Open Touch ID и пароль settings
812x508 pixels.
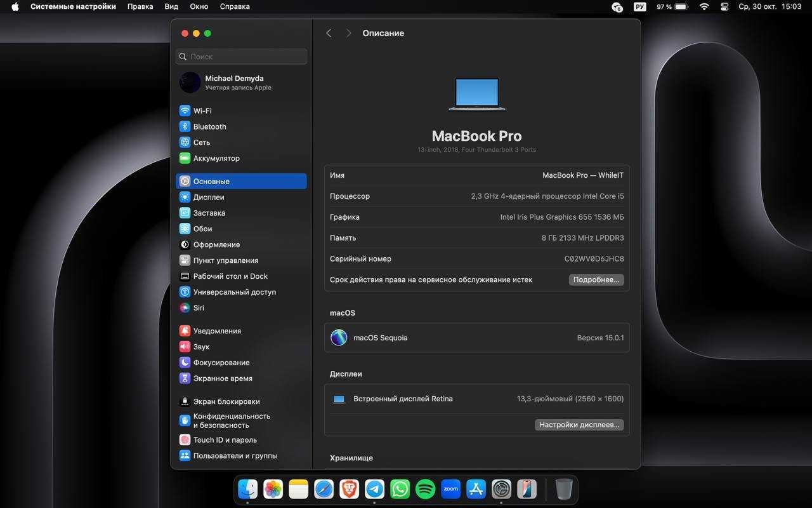241,440
